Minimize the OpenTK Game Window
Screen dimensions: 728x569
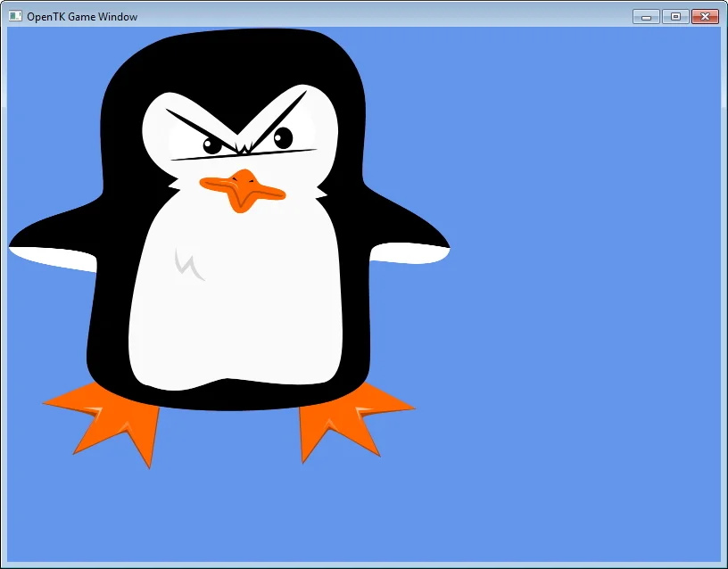click(646, 17)
